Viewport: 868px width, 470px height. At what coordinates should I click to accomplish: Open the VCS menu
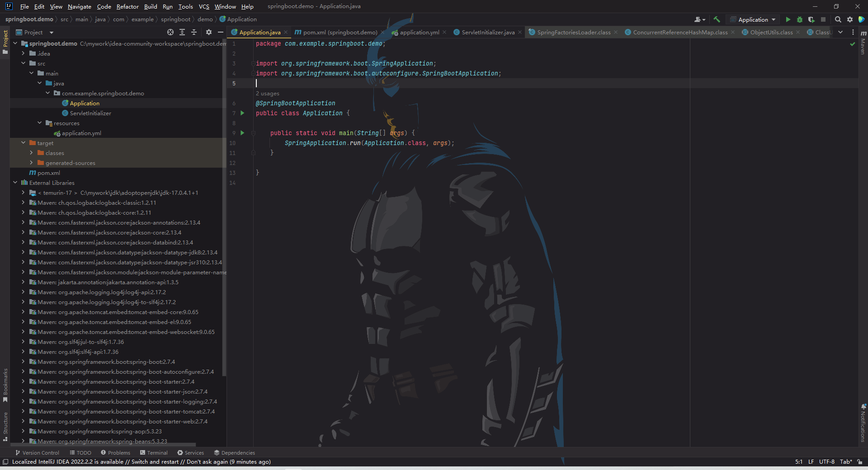tap(204, 6)
